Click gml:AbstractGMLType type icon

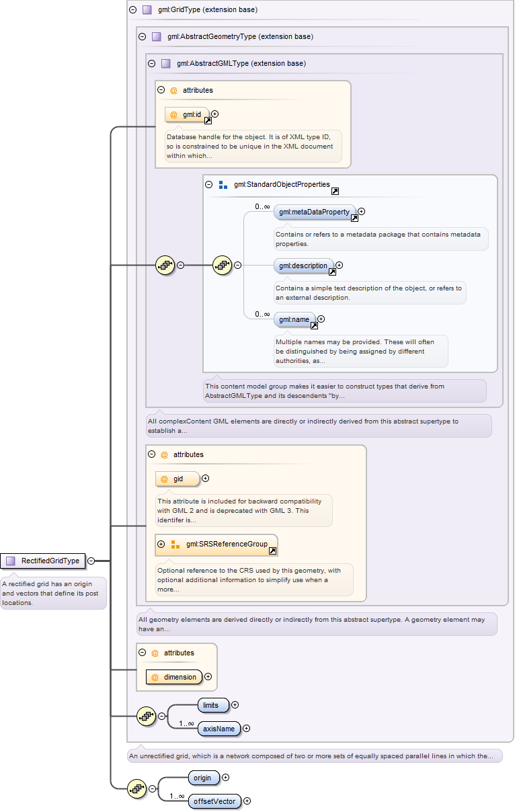pos(166,64)
